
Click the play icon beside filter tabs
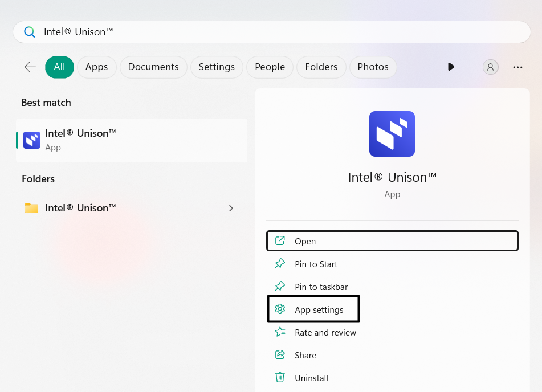pyautogui.click(x=451, y=67)
